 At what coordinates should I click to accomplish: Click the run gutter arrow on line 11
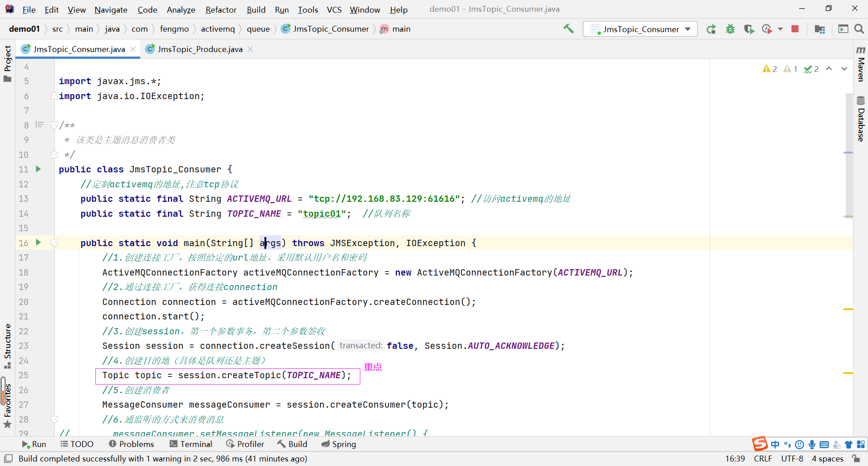tap(38, 169)
